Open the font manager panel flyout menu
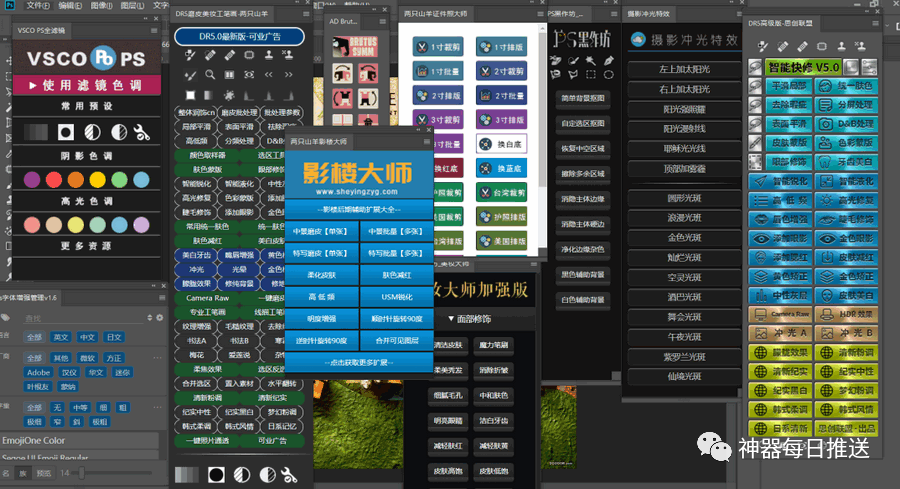The width and height of the screenshot is (900, 489). point(162,297)
